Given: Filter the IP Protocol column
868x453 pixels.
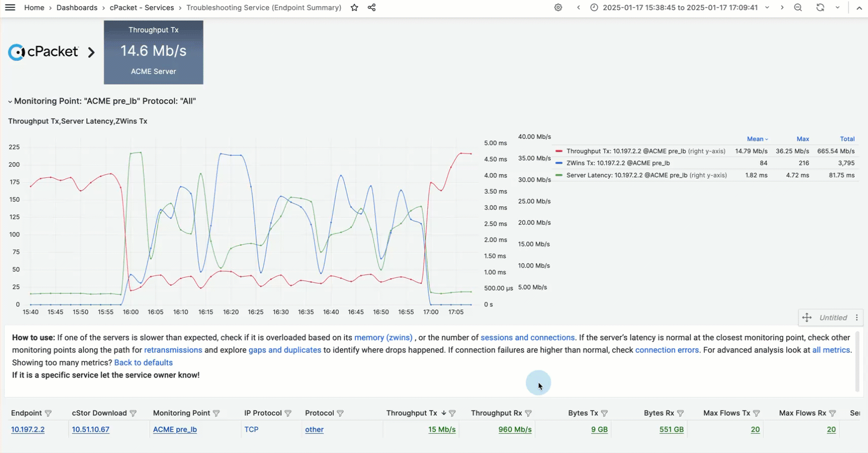Looking at the screenshot, I should 288,413.
